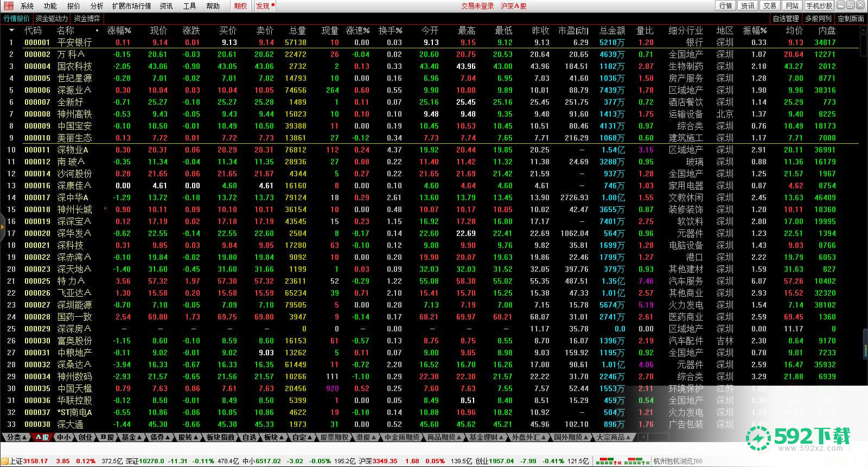Screen dimensions: 868x467
Task: Click the 创业 1957.04 index in status bar
Action: pyautogui.click(x=495, y=461)
